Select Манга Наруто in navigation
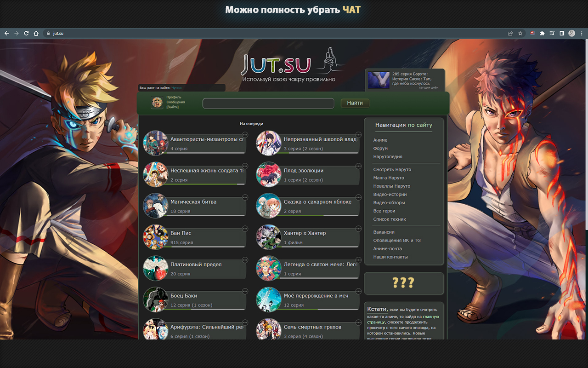This screenshot has width=588, height=368. (x=389, y=178)
